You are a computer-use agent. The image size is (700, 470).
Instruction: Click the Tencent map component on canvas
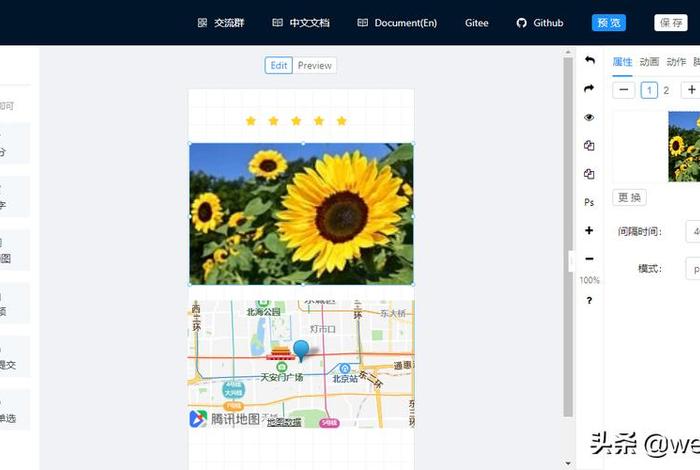301,364
